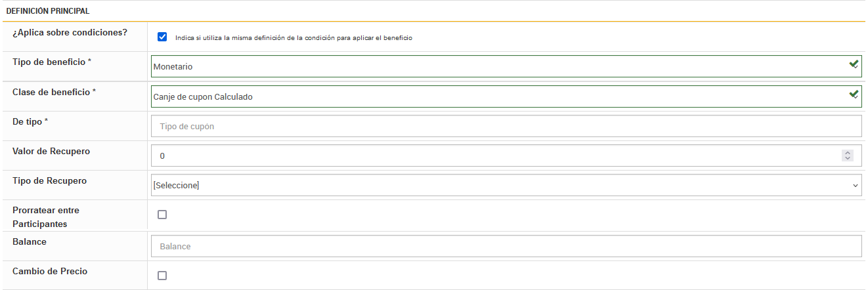The image size is (868, 290).
Task: Click the green checkmark in Clase de beneficio
Action: pyautogui.click(x=854, y=94)
